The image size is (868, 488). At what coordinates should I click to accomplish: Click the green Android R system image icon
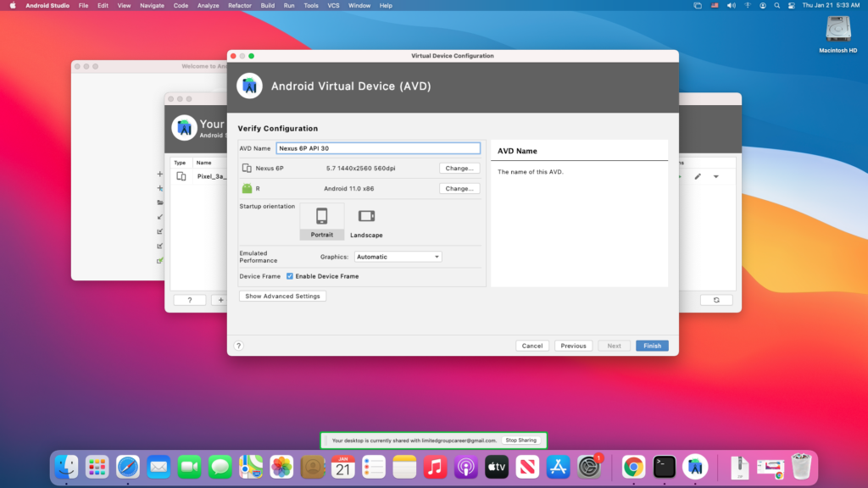tap(247, 189)
